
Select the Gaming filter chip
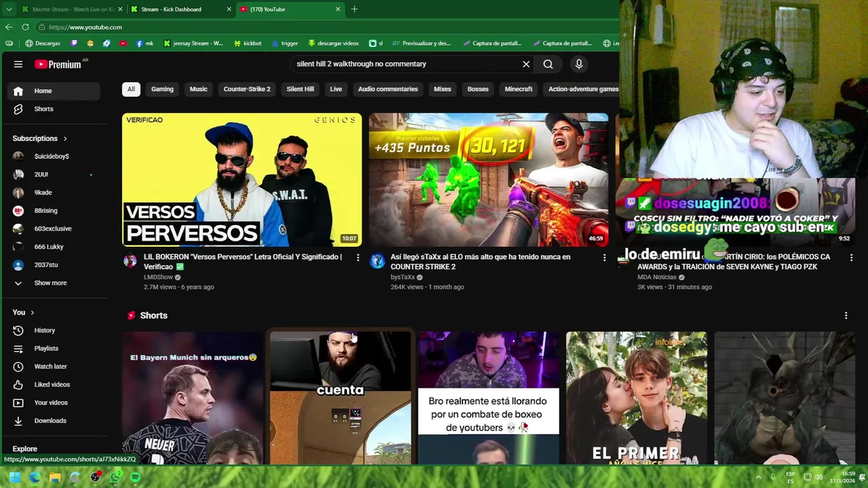(x=162, y=89)
